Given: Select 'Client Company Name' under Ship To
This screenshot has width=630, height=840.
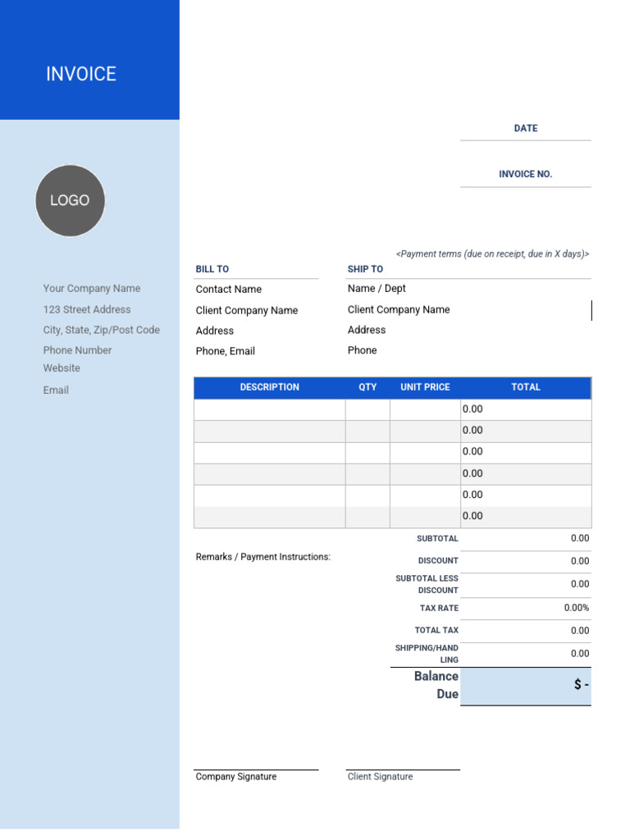Looking at the screenshot, I should [399, 309].
